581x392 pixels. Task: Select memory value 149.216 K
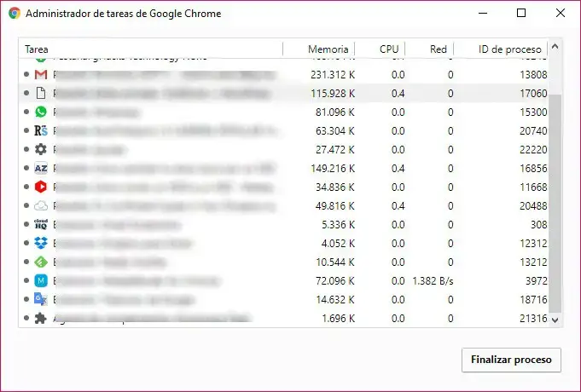[333, 169]
